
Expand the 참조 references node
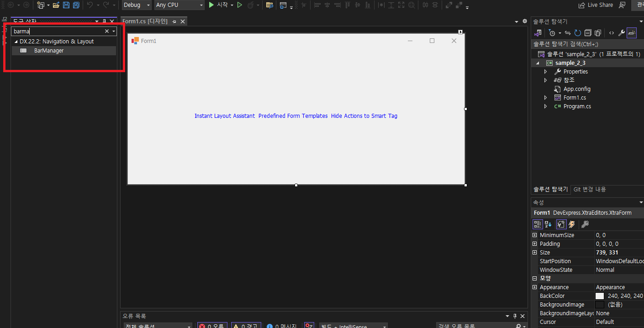tap(545, 80)
